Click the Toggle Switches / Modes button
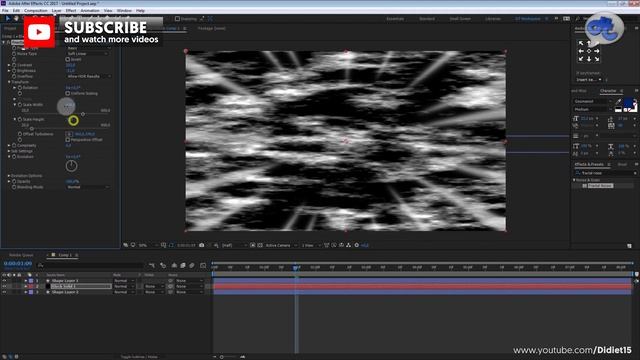 point(139,357)
